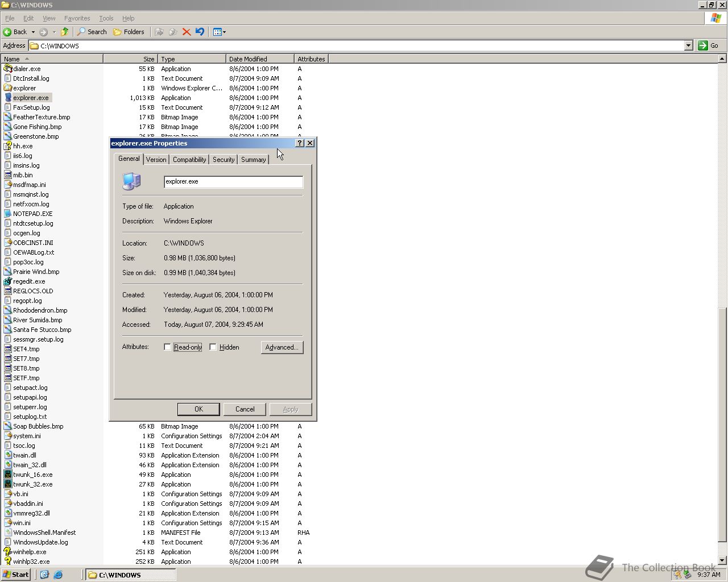Click OK in properties dialog
Image resolution: width=728 pixels, height=582 pixels.
pyautogui.click(x=198, y=409)
